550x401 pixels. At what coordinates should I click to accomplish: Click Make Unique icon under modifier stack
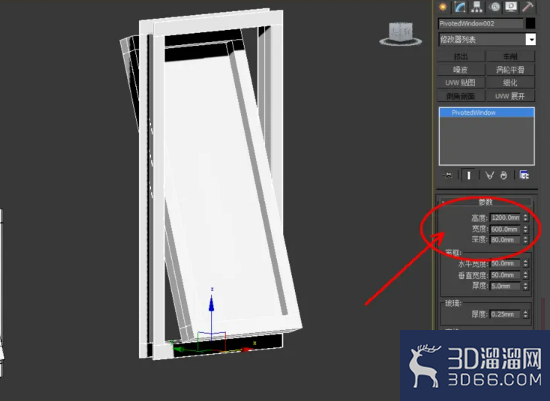click(489, 175)
